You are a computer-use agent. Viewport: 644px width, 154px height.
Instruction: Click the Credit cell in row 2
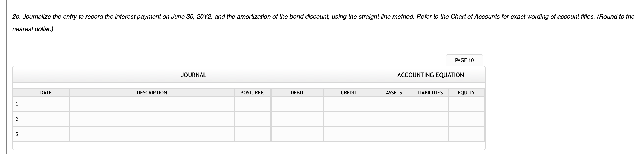(349, 119)
